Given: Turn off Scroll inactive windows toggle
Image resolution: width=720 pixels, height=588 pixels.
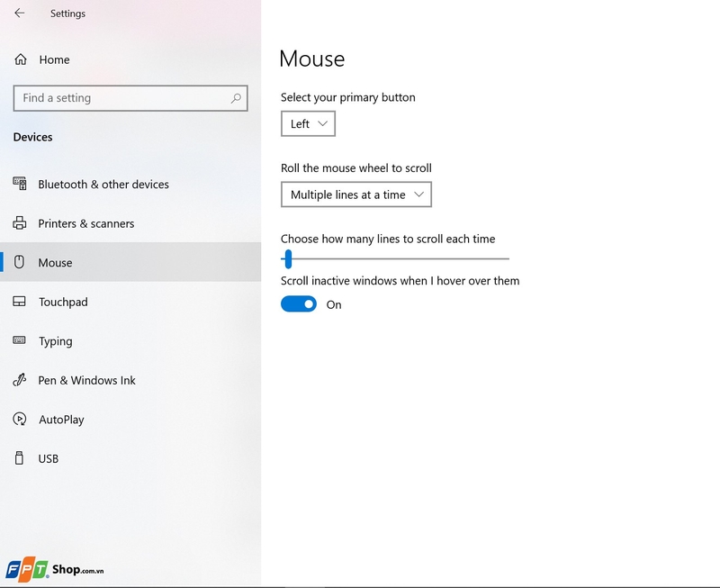Looking at the screenshot, I should tap(299, 304).
